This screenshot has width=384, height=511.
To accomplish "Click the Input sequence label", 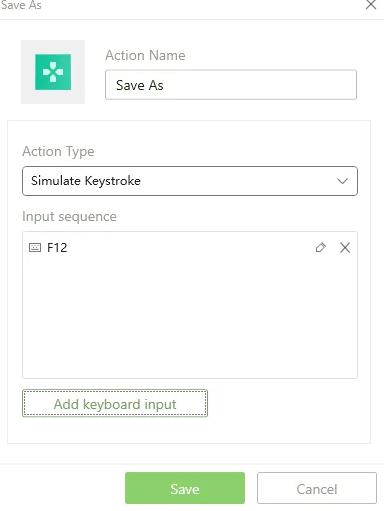I will pos(69,217).
